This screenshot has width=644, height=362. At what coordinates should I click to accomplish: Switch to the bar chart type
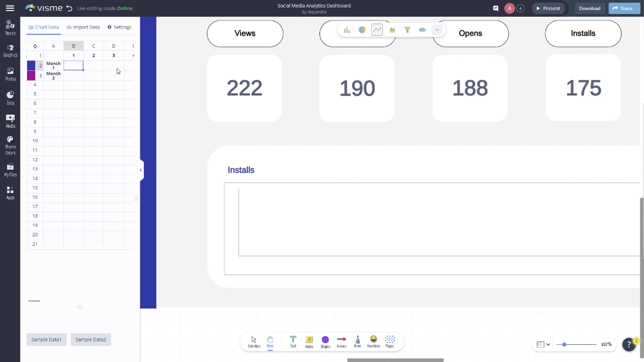347,30
